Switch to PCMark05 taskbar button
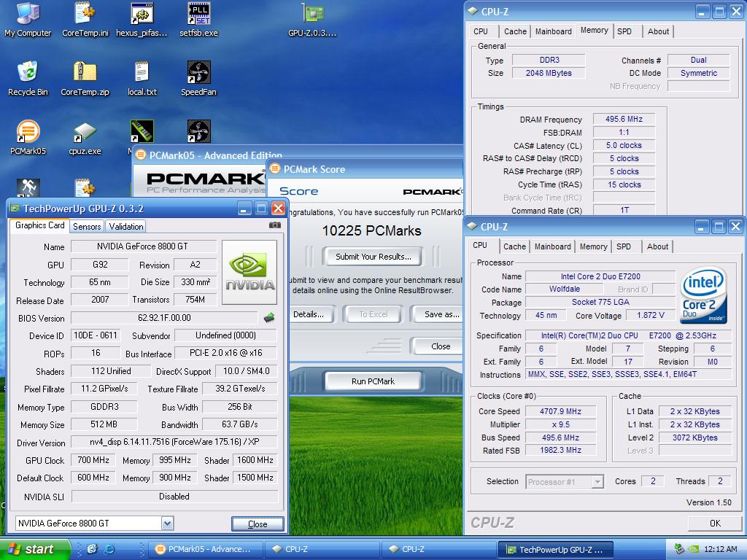This screenshot has height=560, width=747. click(205, 549)
